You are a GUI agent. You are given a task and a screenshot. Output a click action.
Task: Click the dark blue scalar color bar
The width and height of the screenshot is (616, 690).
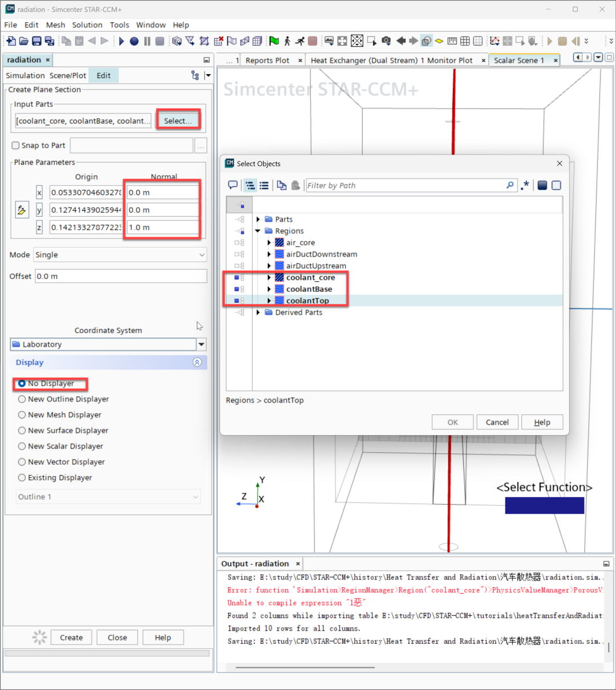[x=545, y=506]
